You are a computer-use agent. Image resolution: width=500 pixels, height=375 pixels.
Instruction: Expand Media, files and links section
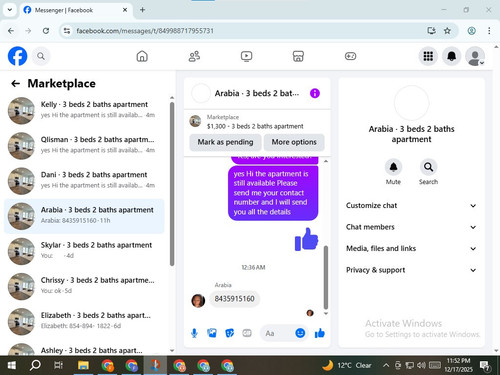[411, 249]
